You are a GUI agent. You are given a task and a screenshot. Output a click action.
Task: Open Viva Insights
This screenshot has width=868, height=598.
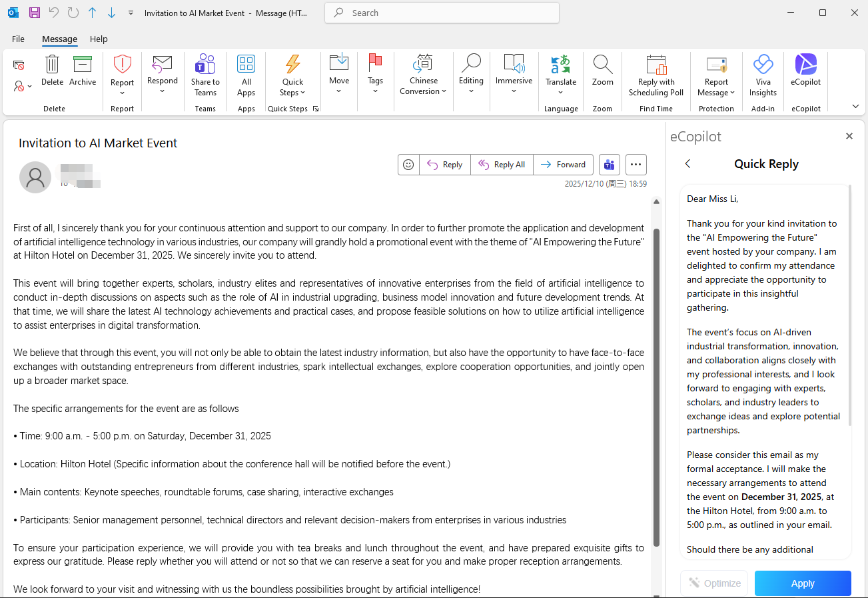(762, 73)
